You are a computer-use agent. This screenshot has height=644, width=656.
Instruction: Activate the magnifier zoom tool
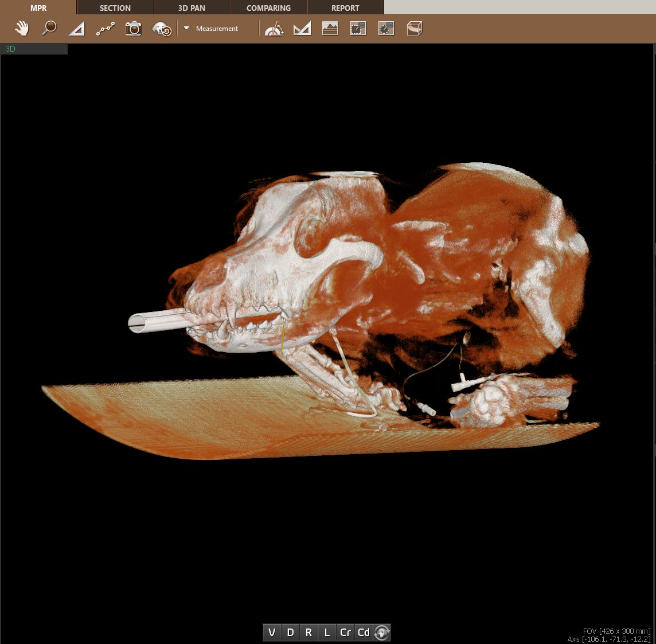[x=49, y=28]
